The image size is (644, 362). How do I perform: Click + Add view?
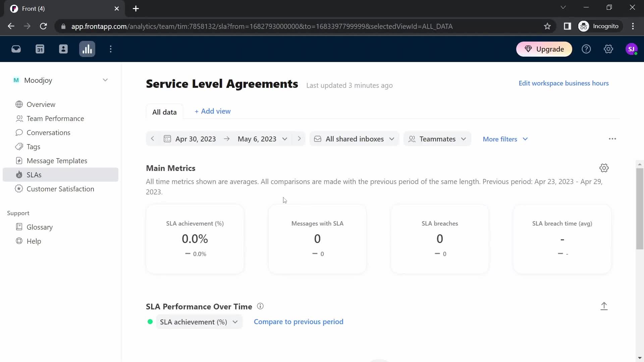pyautogui.click(x=212, y=111)
